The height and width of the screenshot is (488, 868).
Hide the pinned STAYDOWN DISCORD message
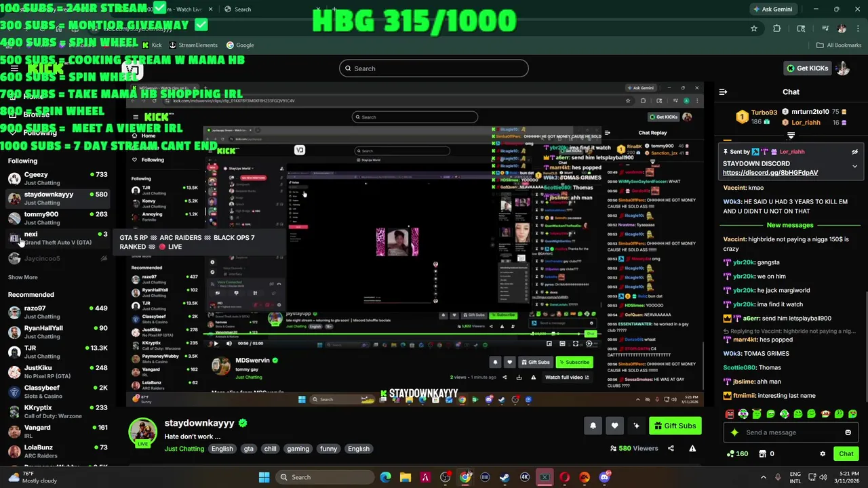point(854,152)
